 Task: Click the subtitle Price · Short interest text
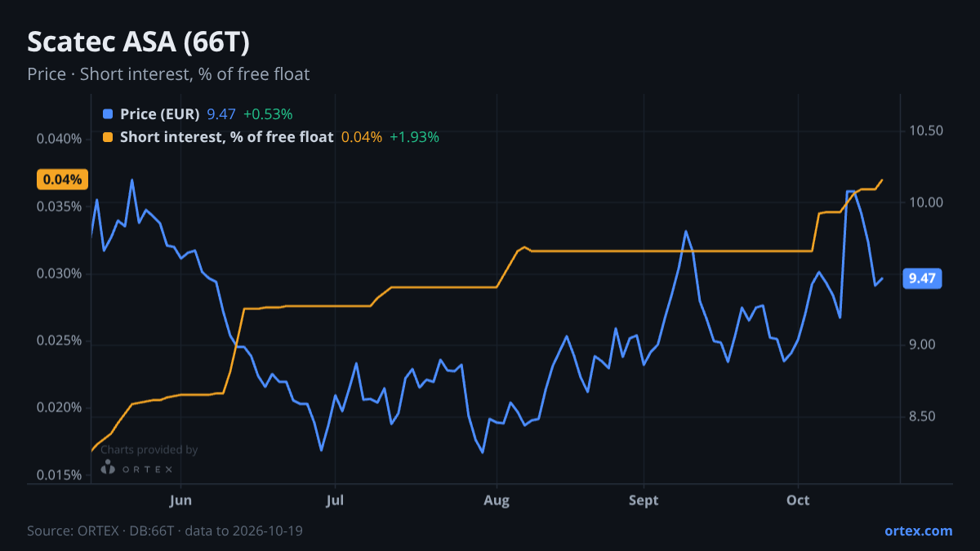168,74
